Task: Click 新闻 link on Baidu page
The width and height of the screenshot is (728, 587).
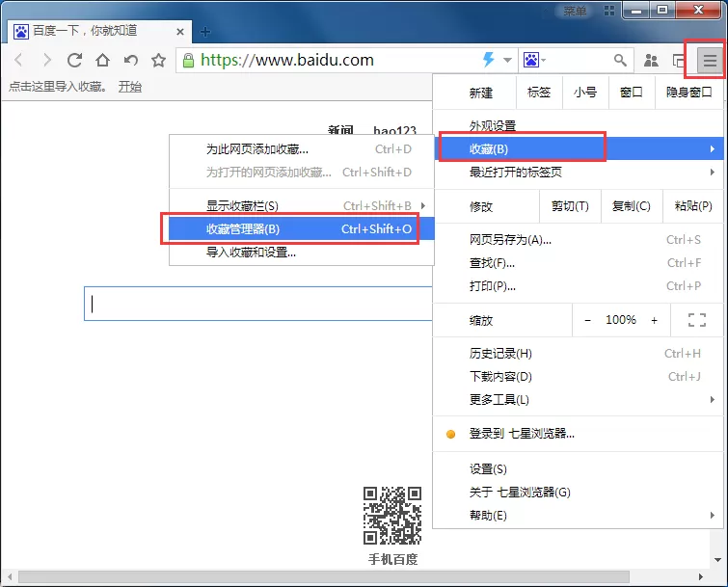Action: [x=340, y=130]
